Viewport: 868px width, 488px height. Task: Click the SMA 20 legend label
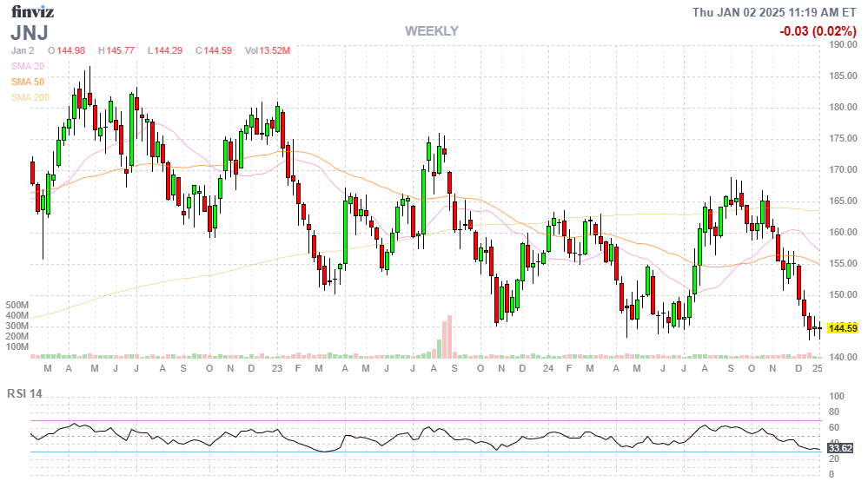point(28,66)
